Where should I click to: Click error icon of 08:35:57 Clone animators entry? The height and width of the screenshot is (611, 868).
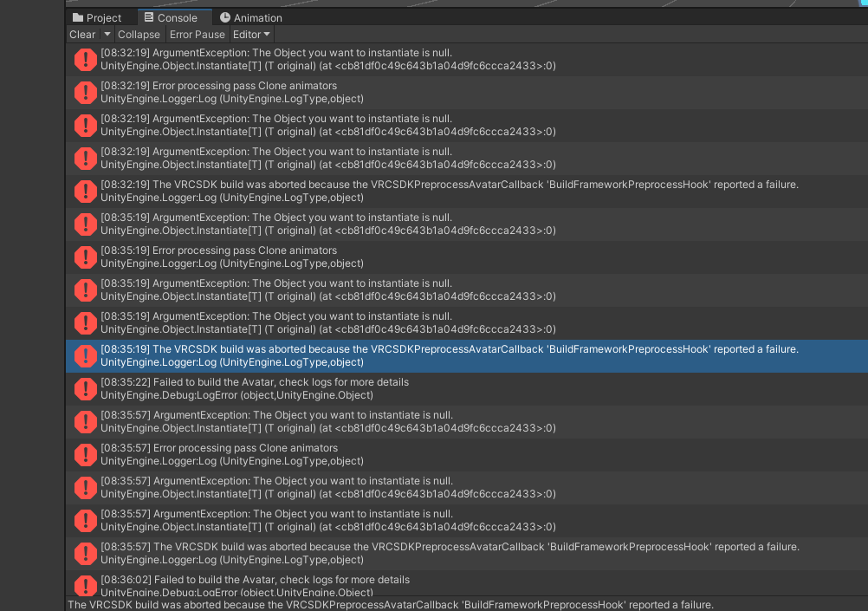coord(85,455)
